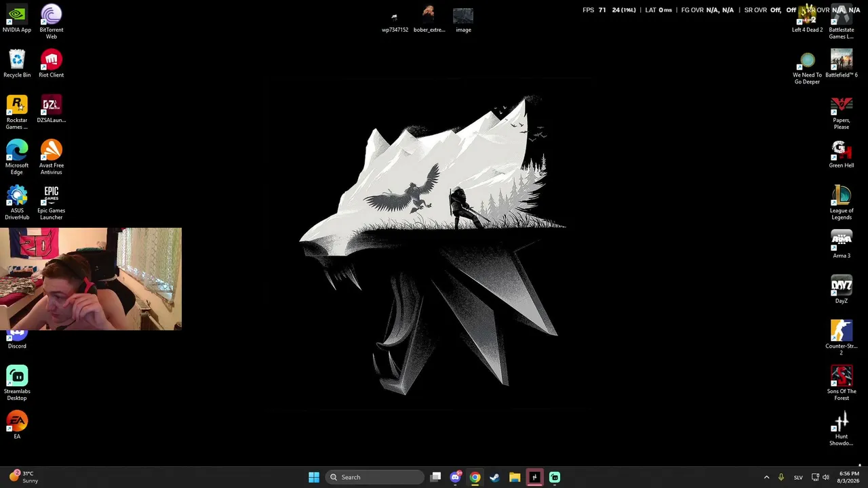868x488 pixels.
Task: Click the taskbar Search box
Action: pos(375,477)
